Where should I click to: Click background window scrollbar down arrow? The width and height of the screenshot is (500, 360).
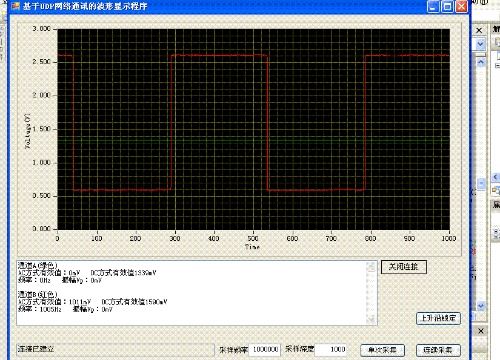(x=481, y=306)
